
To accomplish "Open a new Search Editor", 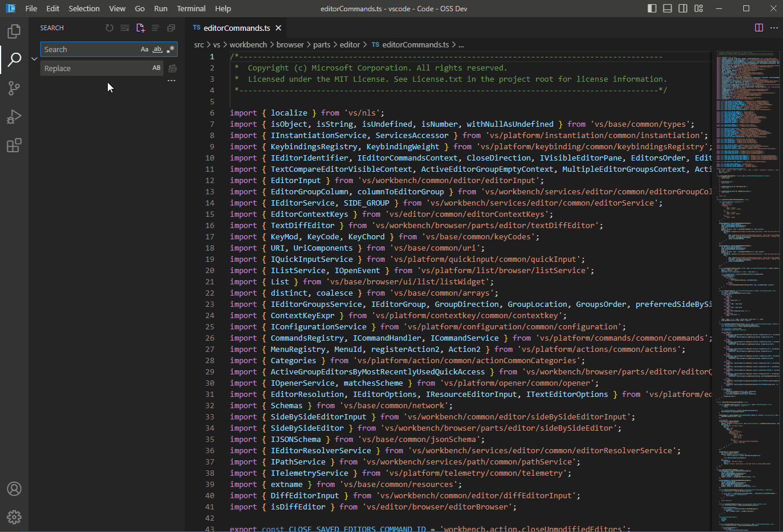I will coord(140,27).
